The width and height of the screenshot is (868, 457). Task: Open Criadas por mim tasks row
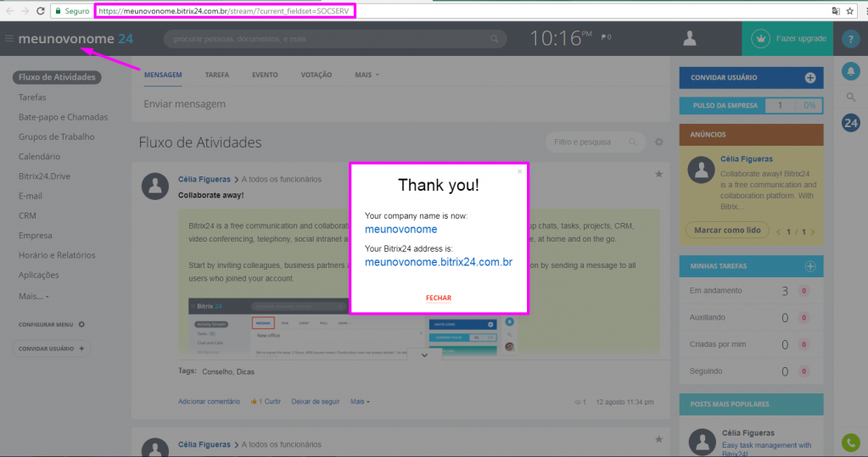751,344
